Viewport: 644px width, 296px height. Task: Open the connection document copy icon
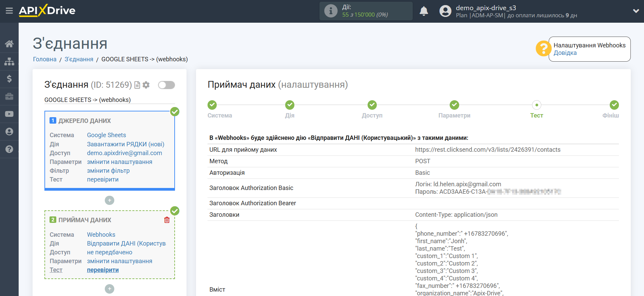(137, 85)
